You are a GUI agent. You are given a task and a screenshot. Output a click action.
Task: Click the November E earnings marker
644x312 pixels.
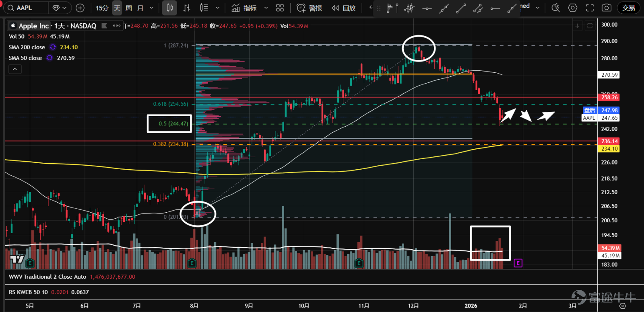tap(359, 263)
